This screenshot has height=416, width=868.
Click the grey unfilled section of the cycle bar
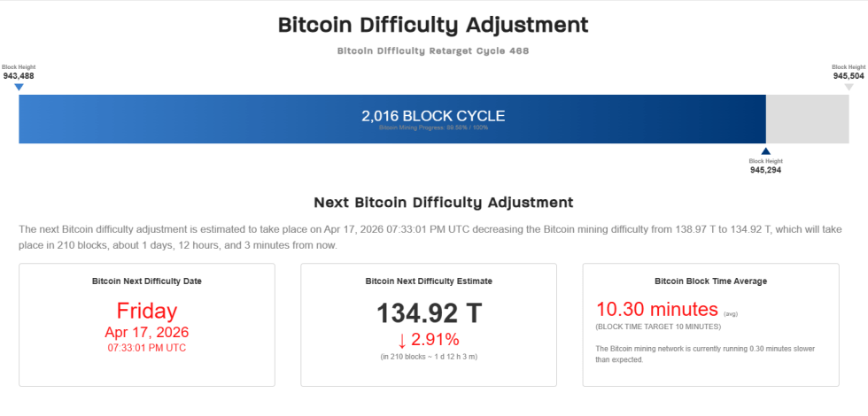pyautogui.click(x=806, y=119)
